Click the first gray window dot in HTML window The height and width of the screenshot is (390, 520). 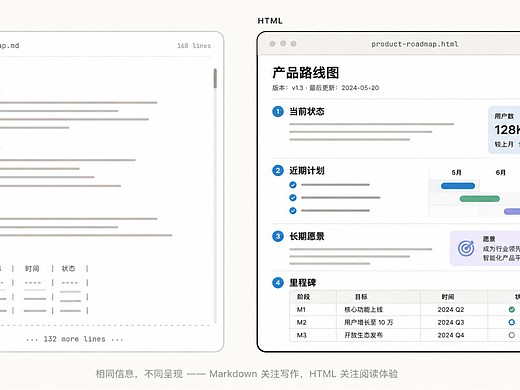(272, 44)
